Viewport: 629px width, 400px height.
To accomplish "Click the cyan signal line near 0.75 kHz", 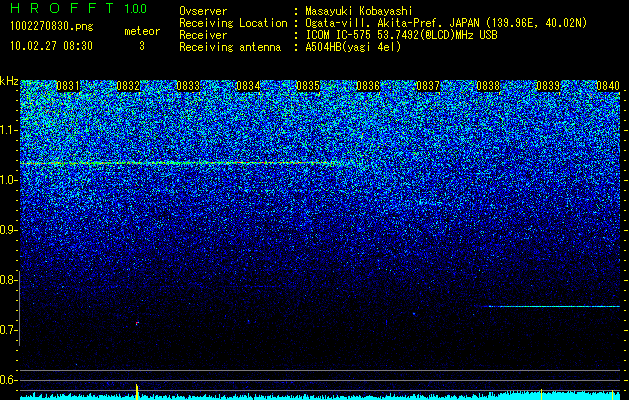I will pos(552,307).
